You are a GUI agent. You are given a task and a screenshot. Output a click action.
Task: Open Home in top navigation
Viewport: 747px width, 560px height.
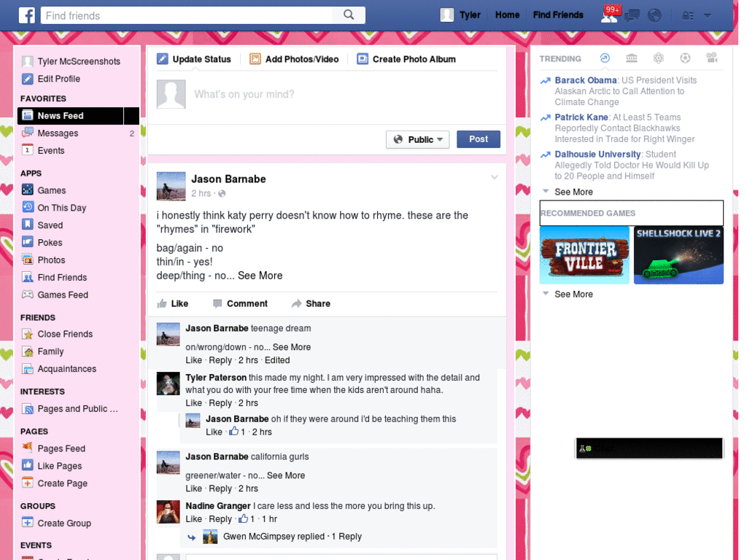(x=508, y=15)
